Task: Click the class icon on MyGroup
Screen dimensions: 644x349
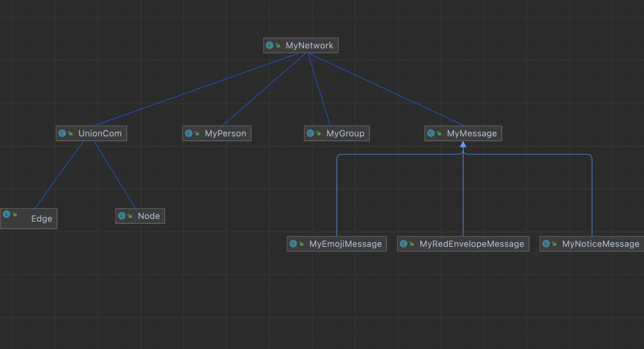Action: pyautogui.click(x=310, y=133)
